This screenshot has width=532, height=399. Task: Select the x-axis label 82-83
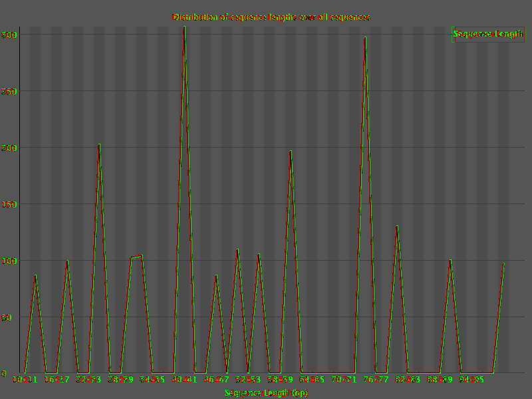[408, 379]
